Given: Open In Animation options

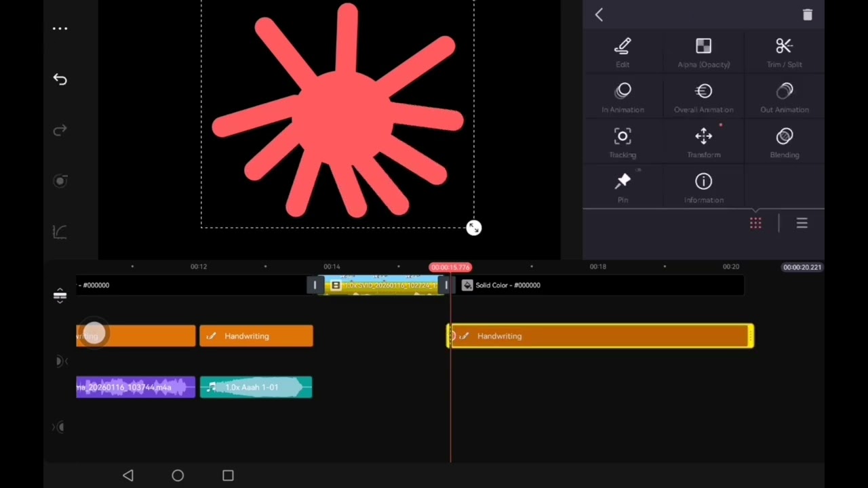Looking at the screenshot, I should point(623,98).
